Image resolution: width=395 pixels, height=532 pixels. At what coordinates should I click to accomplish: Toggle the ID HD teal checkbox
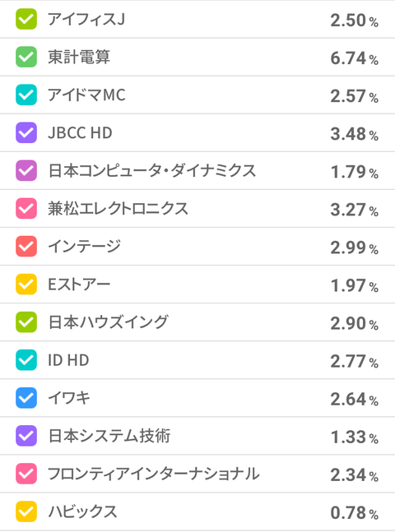[x=26, y=360]
